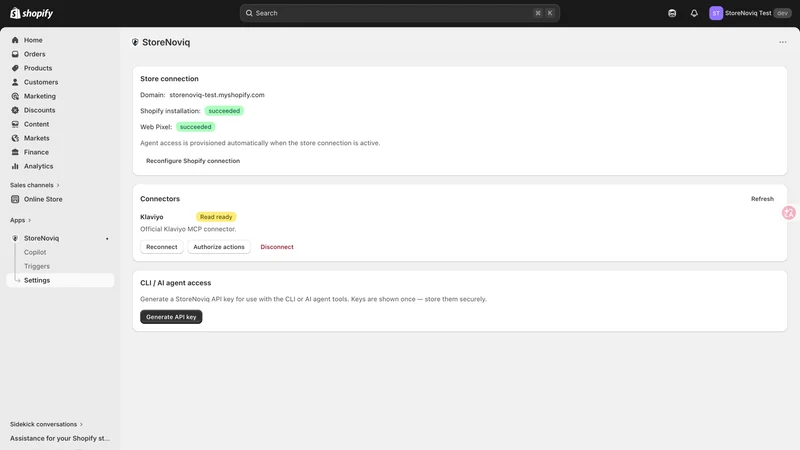This screenshot has height=450, width=800.
Task: Click Authorize actions button
Action: [x=219, y=247]
